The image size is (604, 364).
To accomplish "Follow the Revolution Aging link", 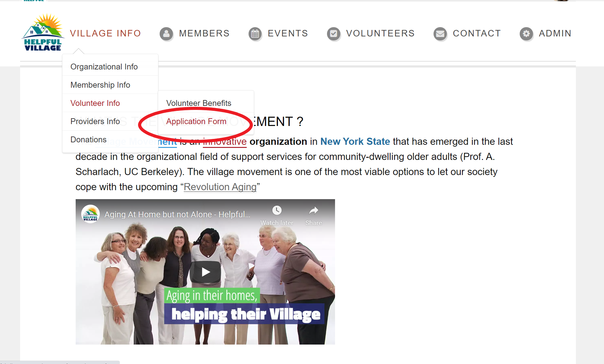I will pos(220,187).
